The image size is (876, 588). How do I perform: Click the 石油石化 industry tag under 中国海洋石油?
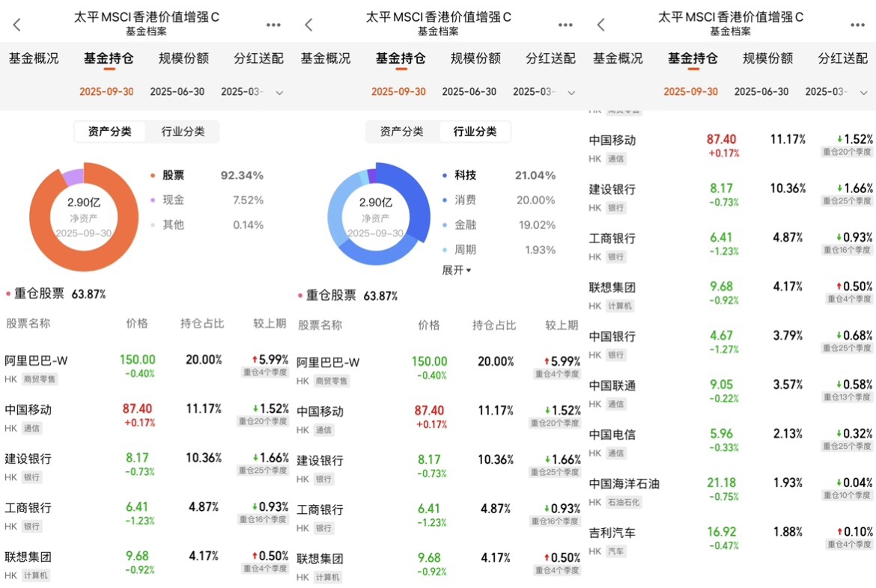point(624,503)
